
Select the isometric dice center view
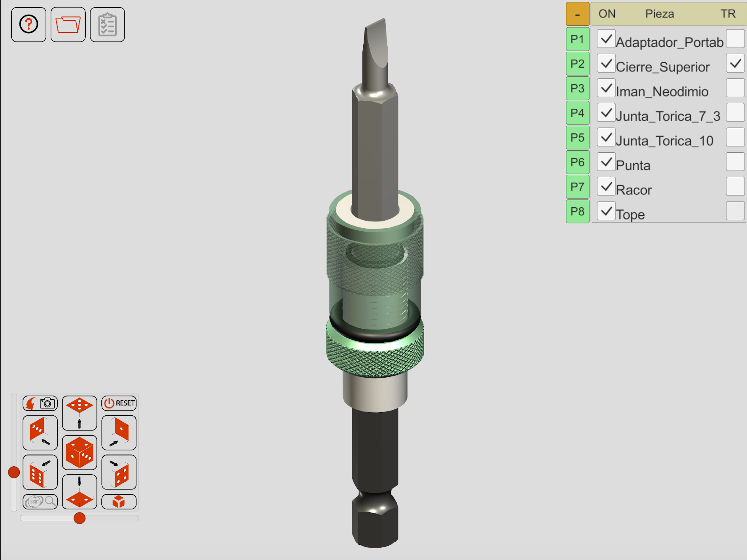pos(79,452)
